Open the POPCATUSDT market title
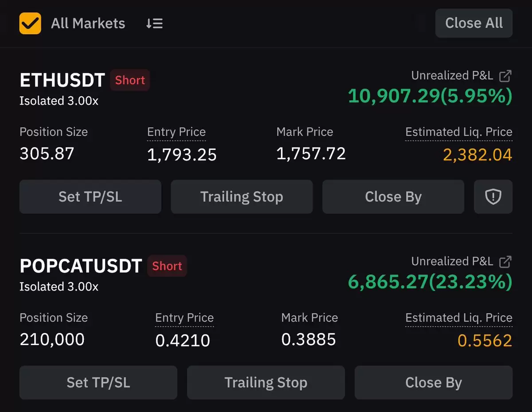The height and width of the screenshot is (412, 532). click(x=81, y=266)
